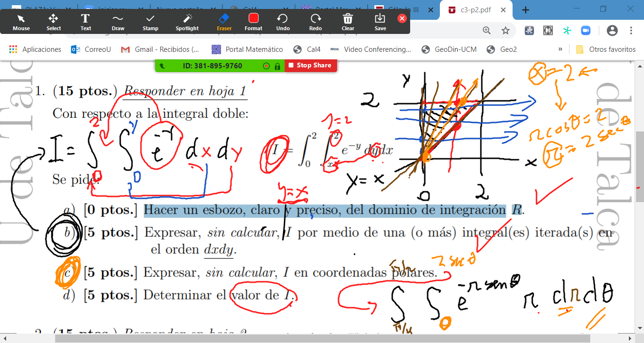Open Portal Matemático bookmark
This screenshot has width=644, height=343.
(248, 49)
